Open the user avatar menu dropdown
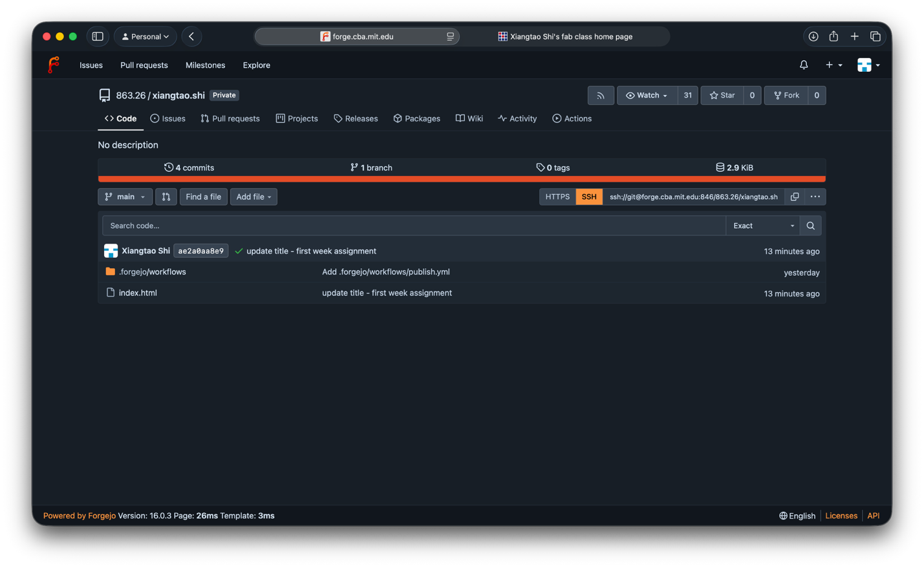The height and width of the screenshot is (568, 924). pos(868,65)
